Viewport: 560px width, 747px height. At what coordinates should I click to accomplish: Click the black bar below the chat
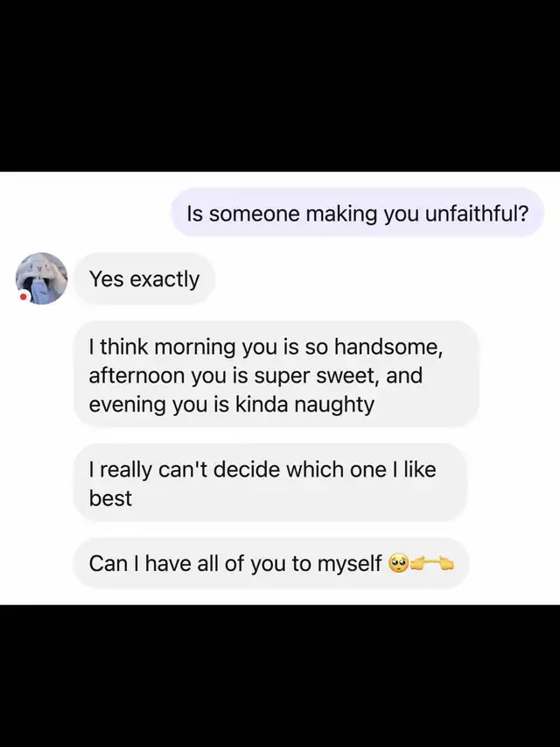pos(280,676)
